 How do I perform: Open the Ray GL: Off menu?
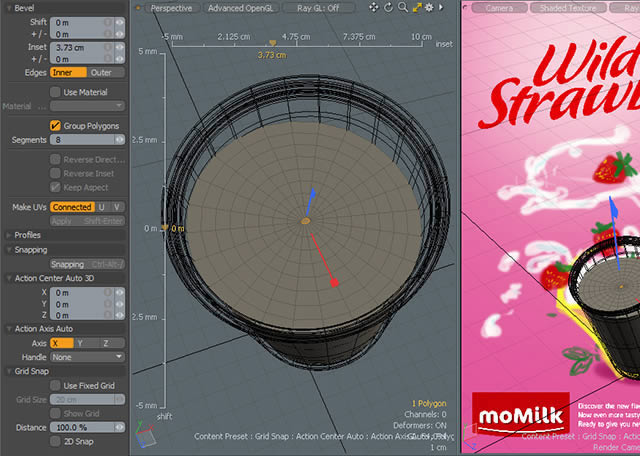point(319,8)
